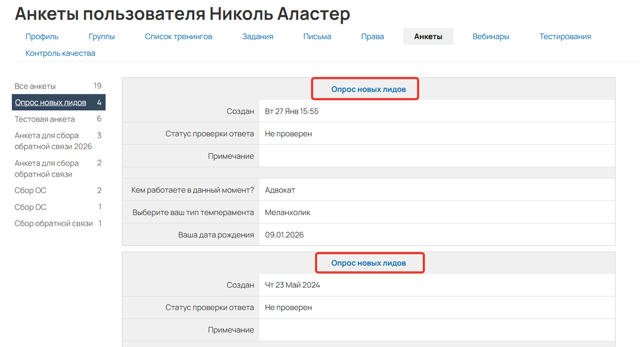644x347 pixels.
Task: Click the empty Примечание field
Action: pos(376,156)
